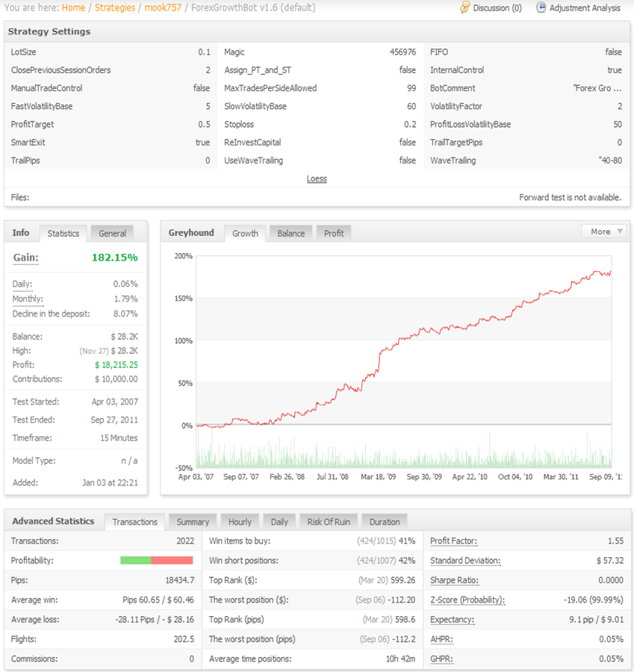The height and width of the screenshot is (672, 634).
Task: Click the Sharpe Ratio label
Action: point(454,580)
